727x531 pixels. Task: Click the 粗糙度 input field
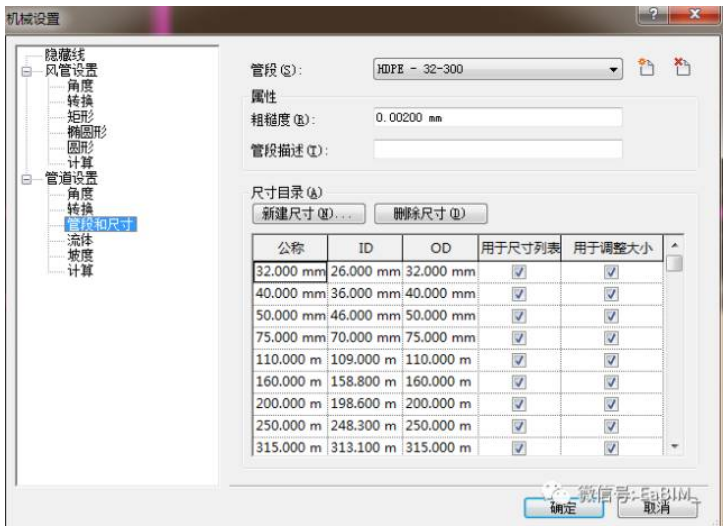click(498, 118)
